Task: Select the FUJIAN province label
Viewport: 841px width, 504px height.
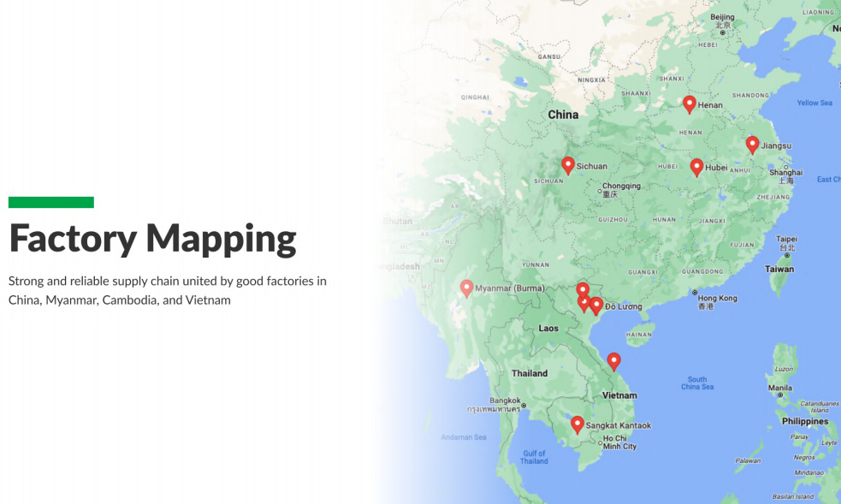Action: tap(742, 245)
